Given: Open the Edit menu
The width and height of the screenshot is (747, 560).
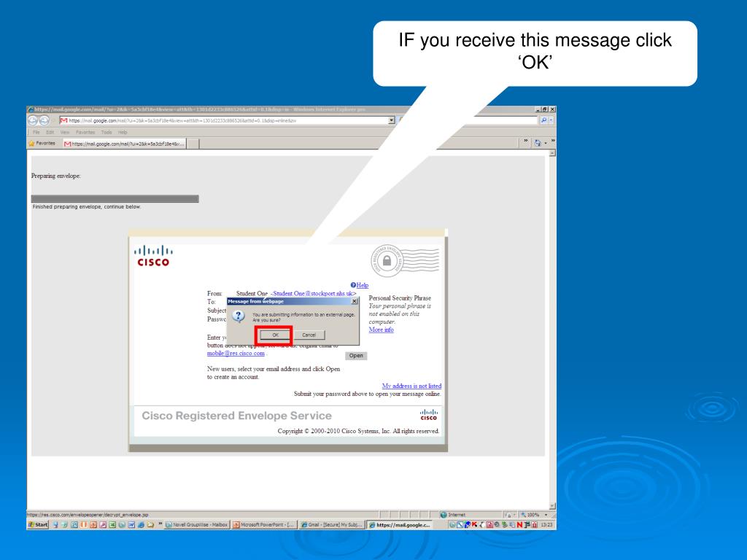Looking at the screenshot, I should pos(50,133).
